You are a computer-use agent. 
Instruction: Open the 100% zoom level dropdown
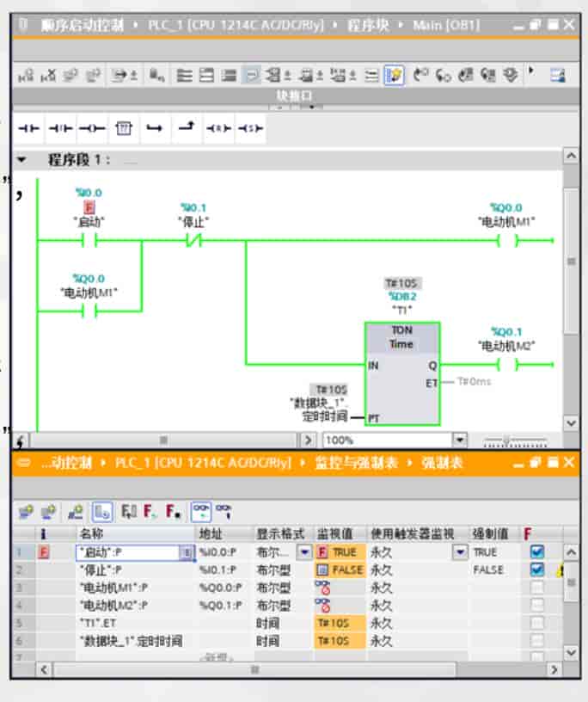(459, 440)
